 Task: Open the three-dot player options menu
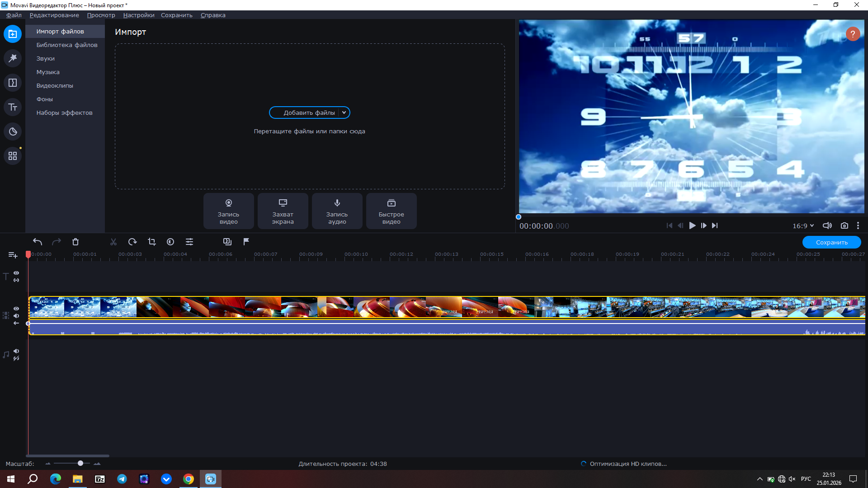point(858,225)
